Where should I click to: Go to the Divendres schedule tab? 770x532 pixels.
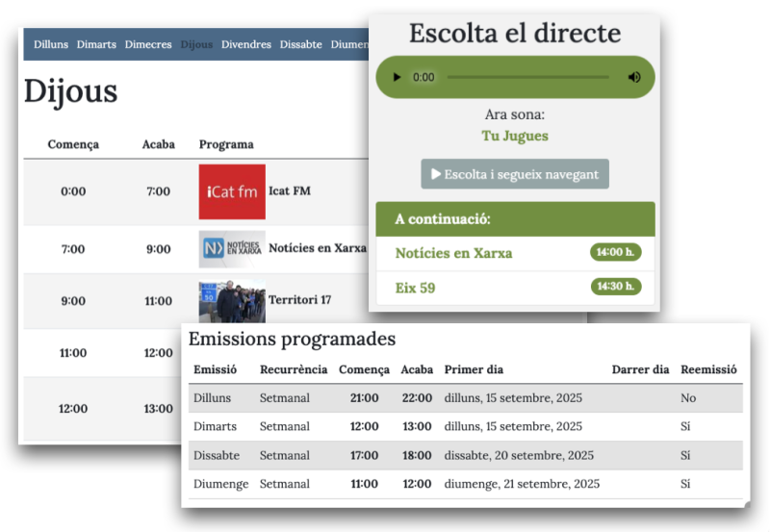pos(246,45)
